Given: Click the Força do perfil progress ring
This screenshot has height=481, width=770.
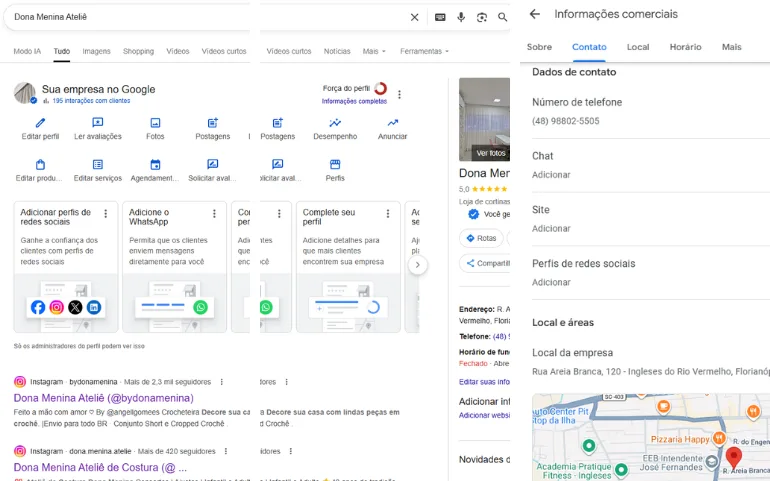Looking at the screenshot, I should 381,88.
